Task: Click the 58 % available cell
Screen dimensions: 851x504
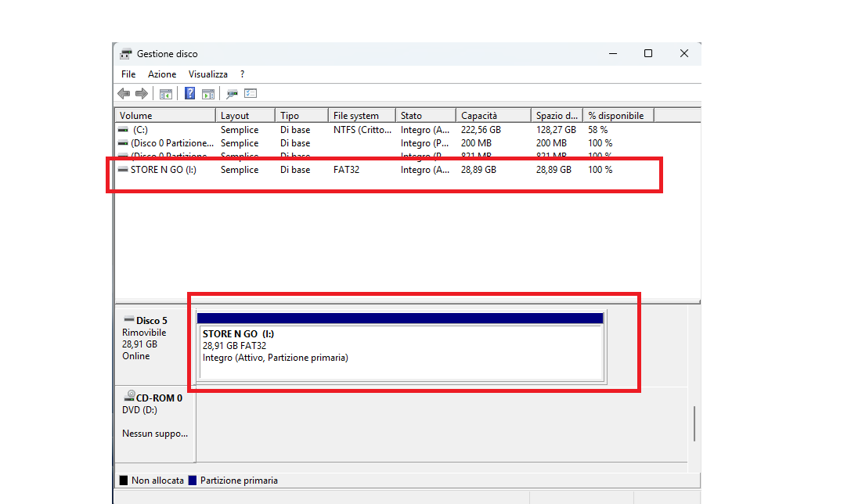Action: pos(597,130)
